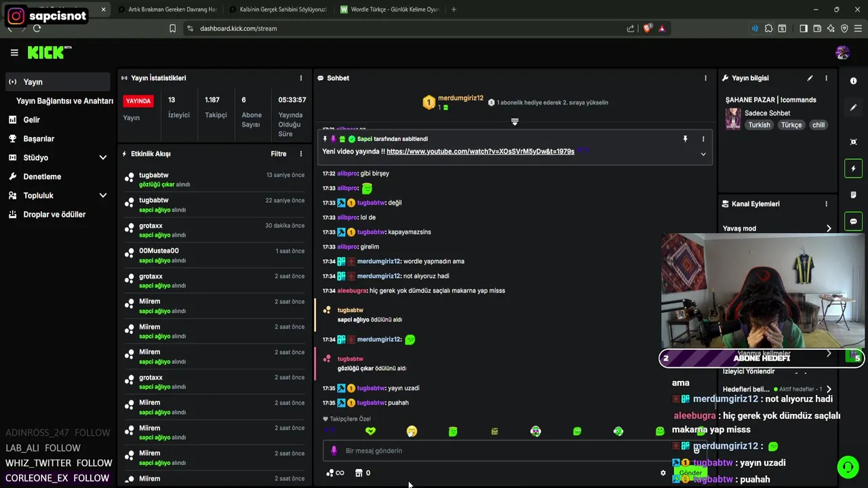868x488 pixels.
Task: Collapse the pinned message with the chevron
Action: tap(703, 154)
